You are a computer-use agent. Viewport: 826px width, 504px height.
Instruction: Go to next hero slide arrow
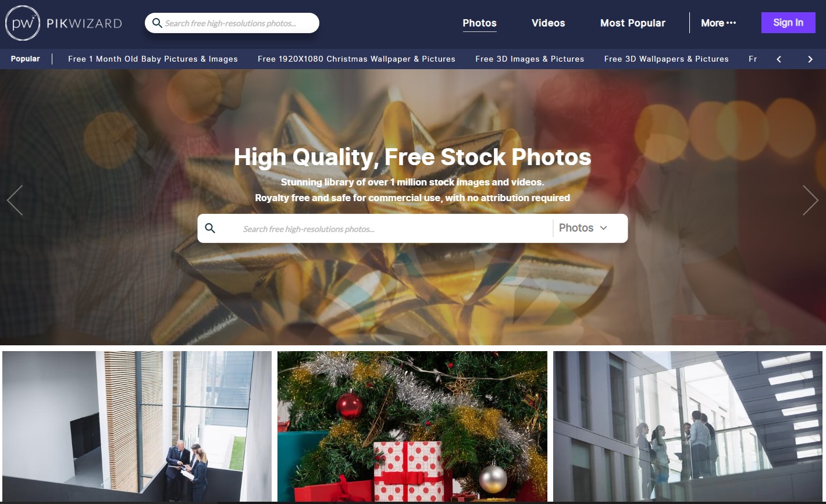pyautogui.click(x=810, y=201)
